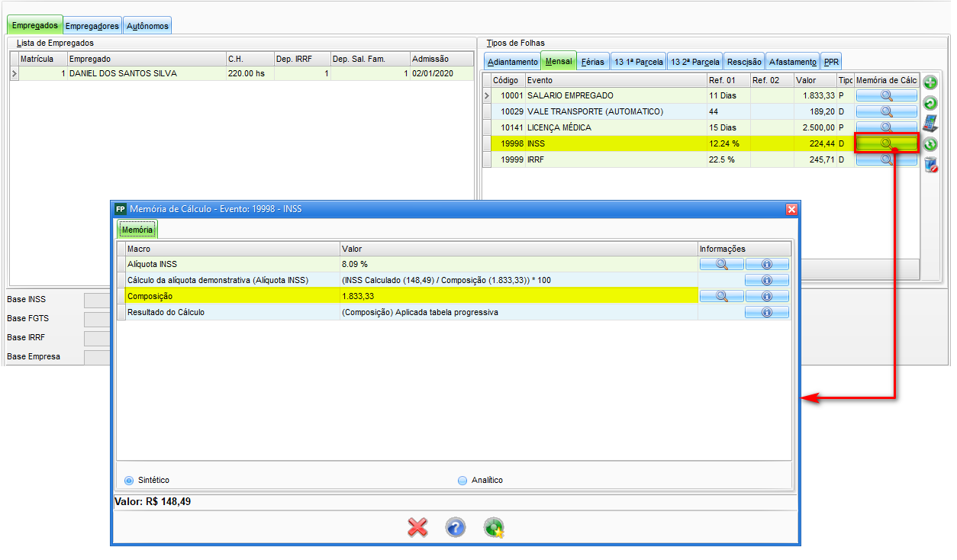Open the Autônomos tab
The image size is (957, 560).
(147, 26)
